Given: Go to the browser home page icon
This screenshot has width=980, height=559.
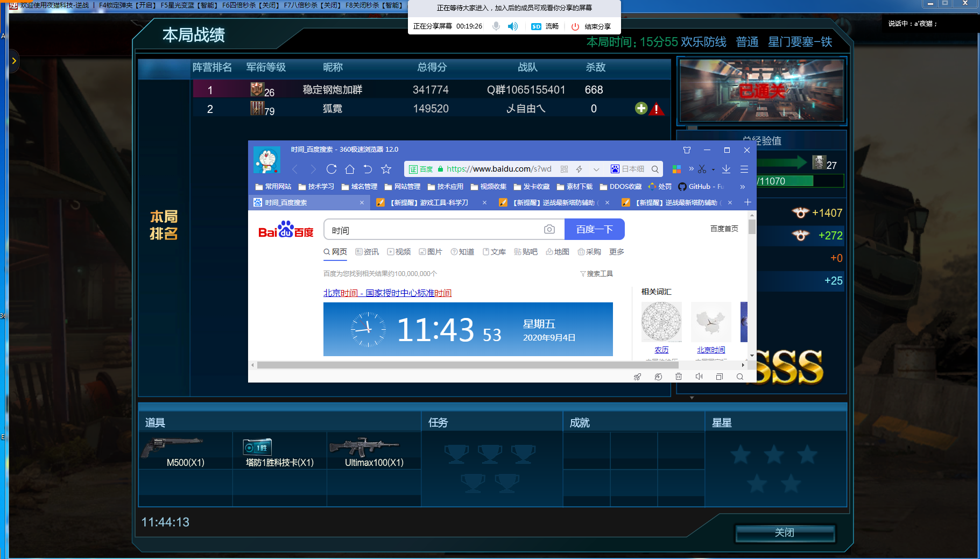Looking at the screenshot, I should click(x=350, y=169).
